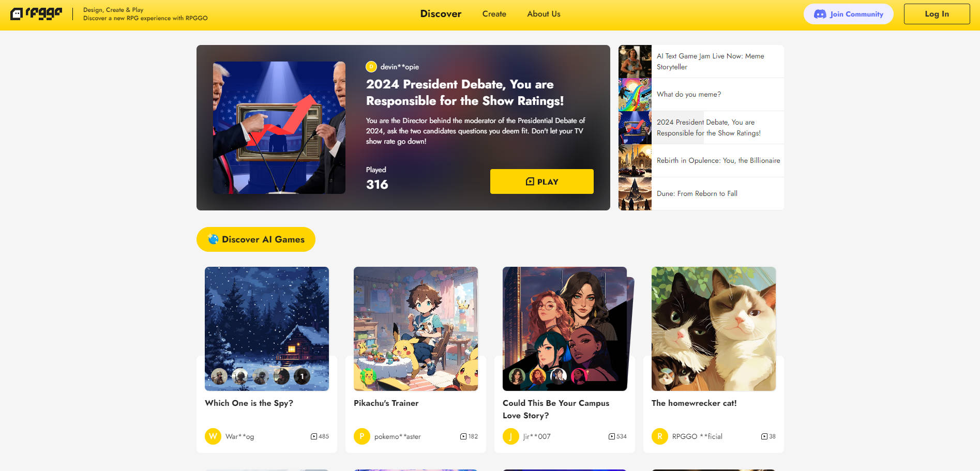980x471 pixels.
Task: Open the Discover menu tab
Action: coord(441,14)
